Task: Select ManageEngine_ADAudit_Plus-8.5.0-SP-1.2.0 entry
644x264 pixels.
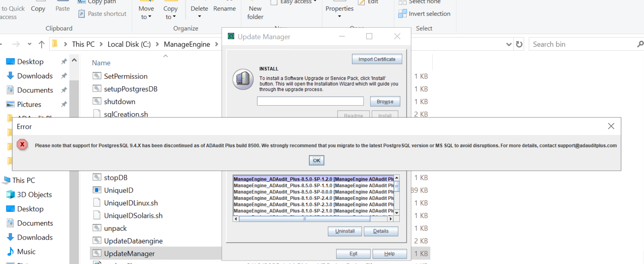Action: coord(313,179)
